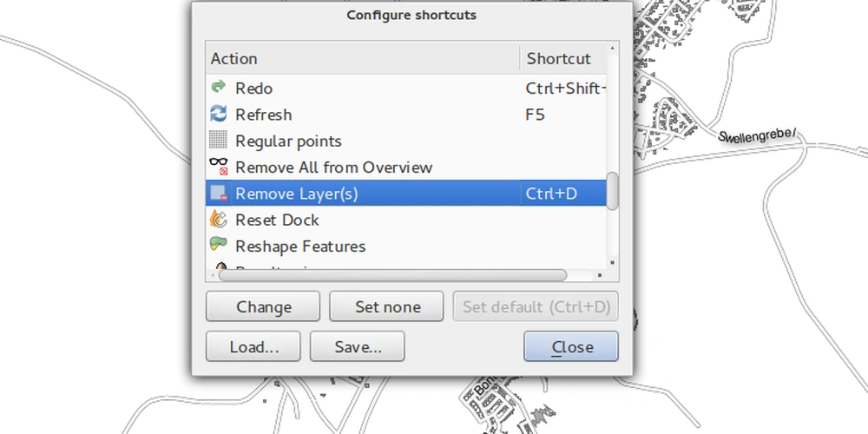Sort by the Action column header
The height and width of the screenshot is (434, 868).
(x=363, y=58)
